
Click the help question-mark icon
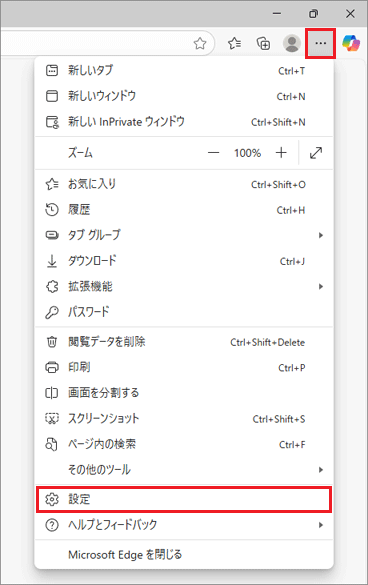click(52, 525)
